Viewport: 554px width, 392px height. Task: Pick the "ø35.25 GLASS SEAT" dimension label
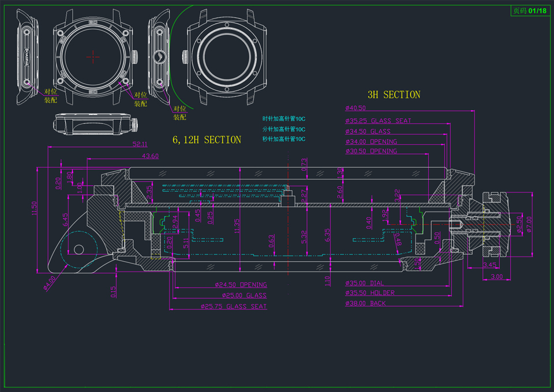(x=378, y=120)
